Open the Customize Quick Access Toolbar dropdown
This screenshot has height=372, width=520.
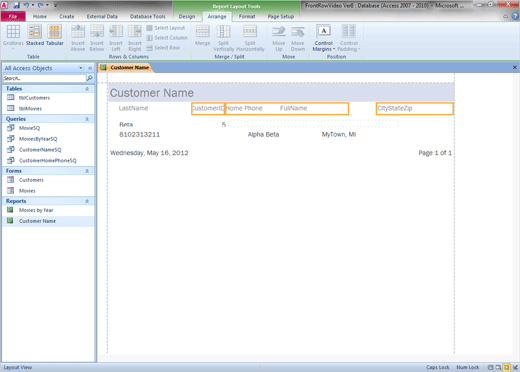(55, 5)
